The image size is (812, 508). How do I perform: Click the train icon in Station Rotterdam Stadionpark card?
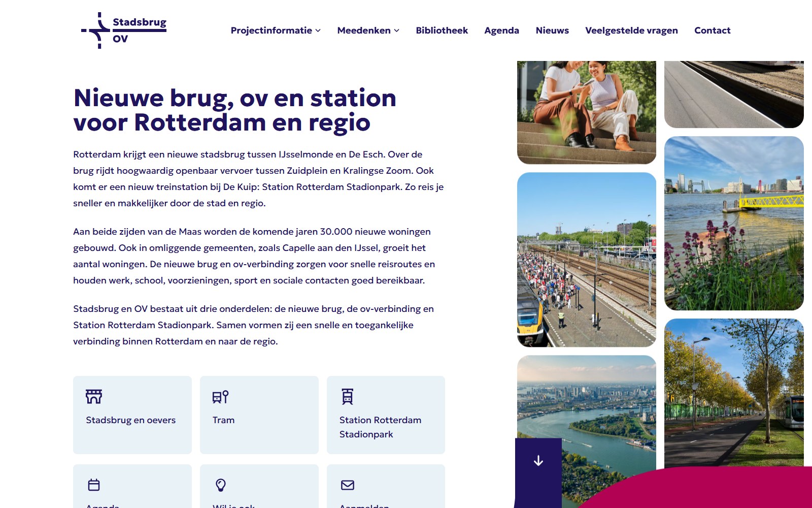coord(347,396)
